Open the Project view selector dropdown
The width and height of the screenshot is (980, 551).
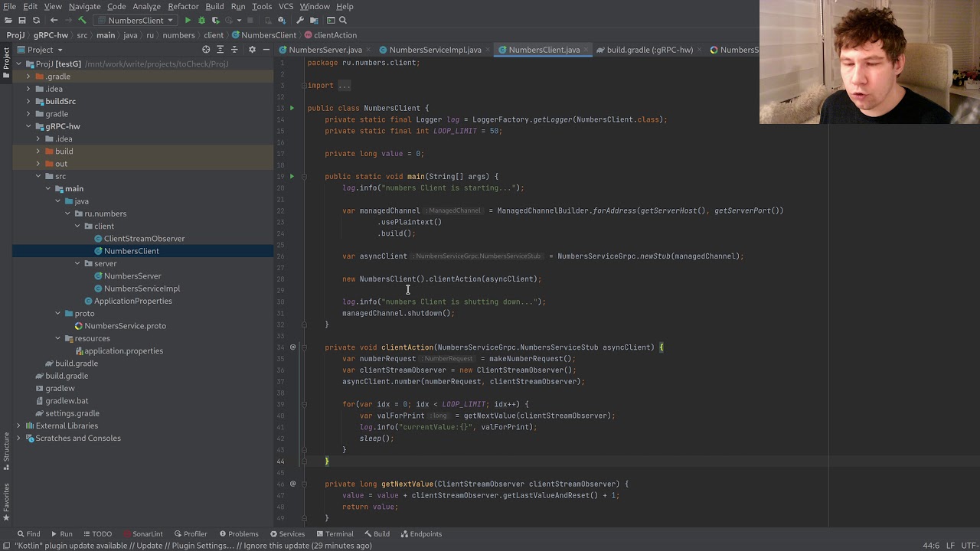45,50
